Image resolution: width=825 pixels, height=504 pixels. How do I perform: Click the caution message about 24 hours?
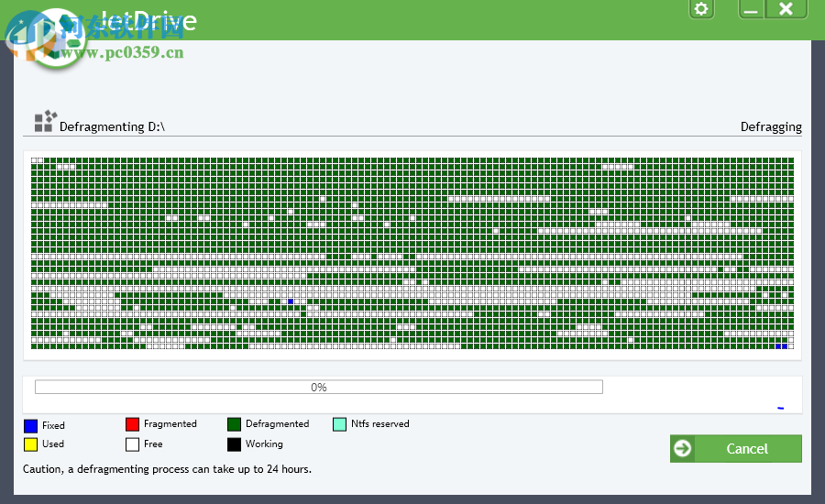click(168, 469)
